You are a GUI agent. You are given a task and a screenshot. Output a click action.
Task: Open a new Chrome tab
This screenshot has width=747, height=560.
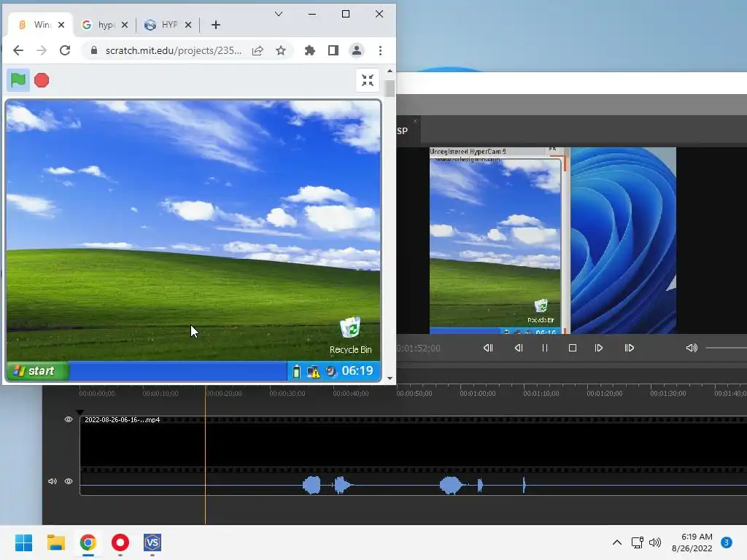click(216, 25)
